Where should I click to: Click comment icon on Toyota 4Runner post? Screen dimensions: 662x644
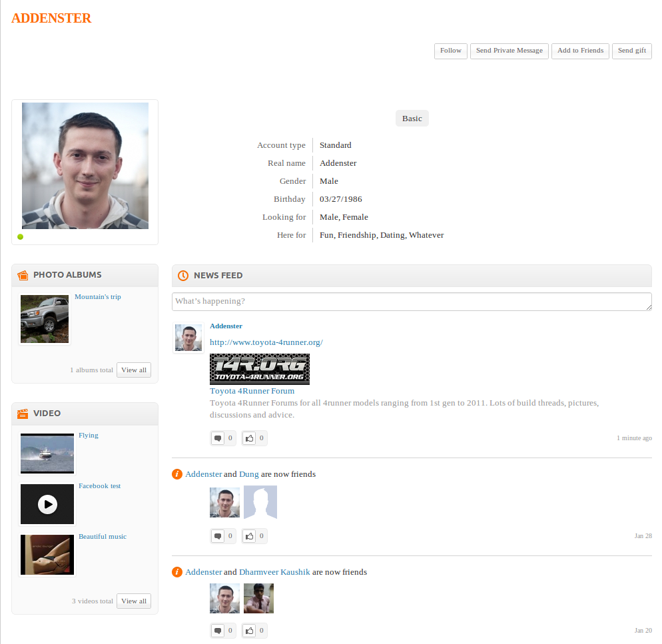pyautogui.click(x=218, y=438)
